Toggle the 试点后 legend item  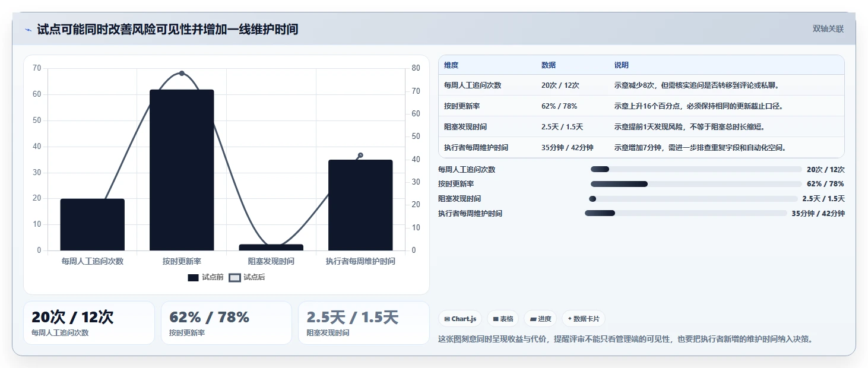coord(247,277)
